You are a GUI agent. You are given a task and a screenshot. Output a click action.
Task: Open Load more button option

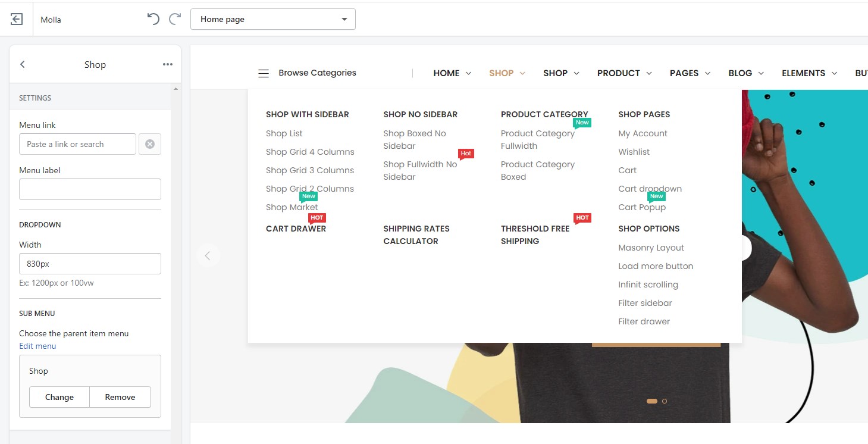[x=656, y=266]
